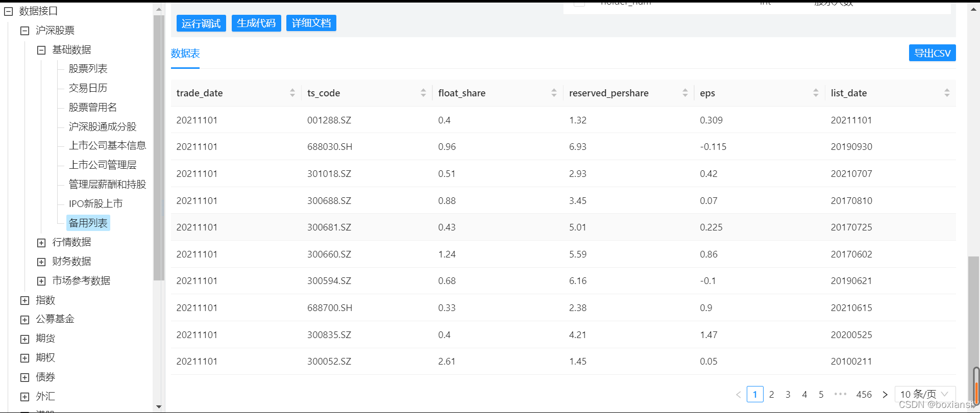Go to next page arrow
This screenshot has height=413, width=980.
[x=885, y=394]
